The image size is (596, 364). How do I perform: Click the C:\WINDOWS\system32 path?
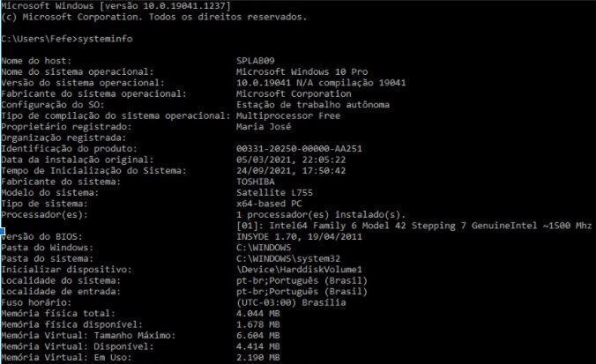click(288, 259)
